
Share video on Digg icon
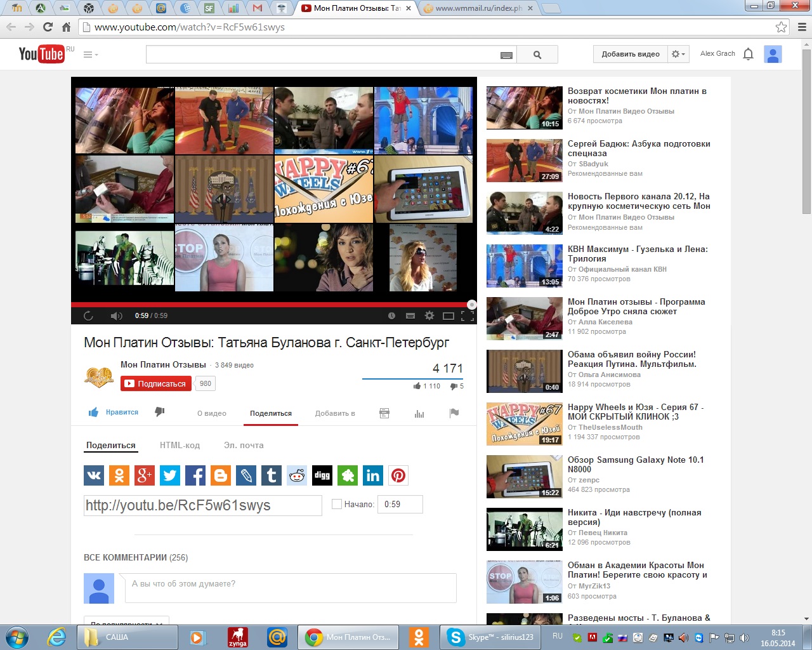(322, 475)
